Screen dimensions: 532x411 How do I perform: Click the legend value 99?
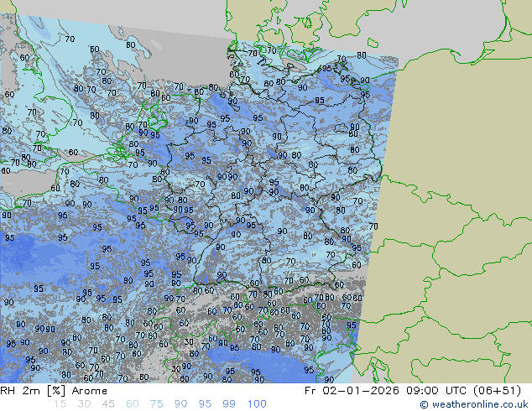coord(229,404)
